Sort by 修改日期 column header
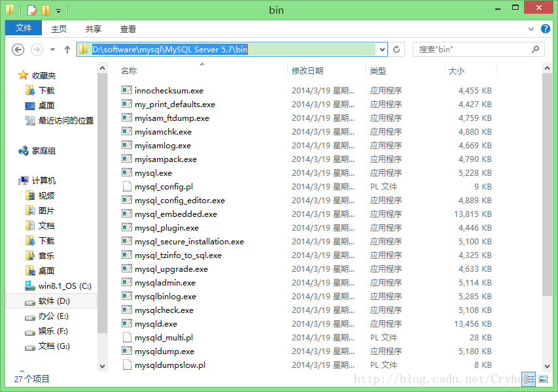 (x=307, y=71)
